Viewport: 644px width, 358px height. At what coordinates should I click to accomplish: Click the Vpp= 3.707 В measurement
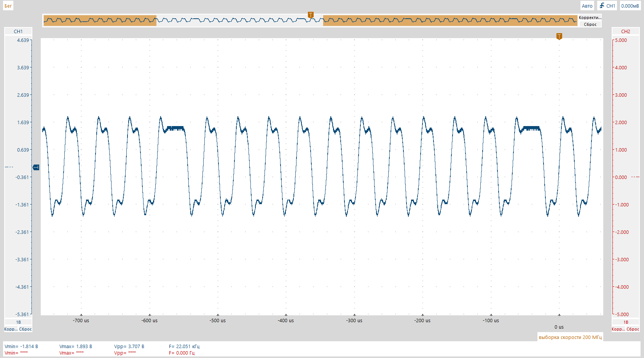coord(129,346)
